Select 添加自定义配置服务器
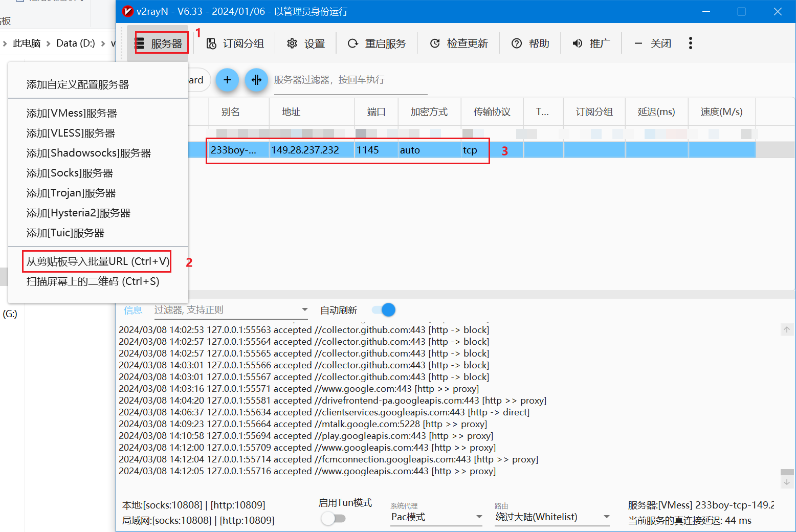 click(98, 84)
